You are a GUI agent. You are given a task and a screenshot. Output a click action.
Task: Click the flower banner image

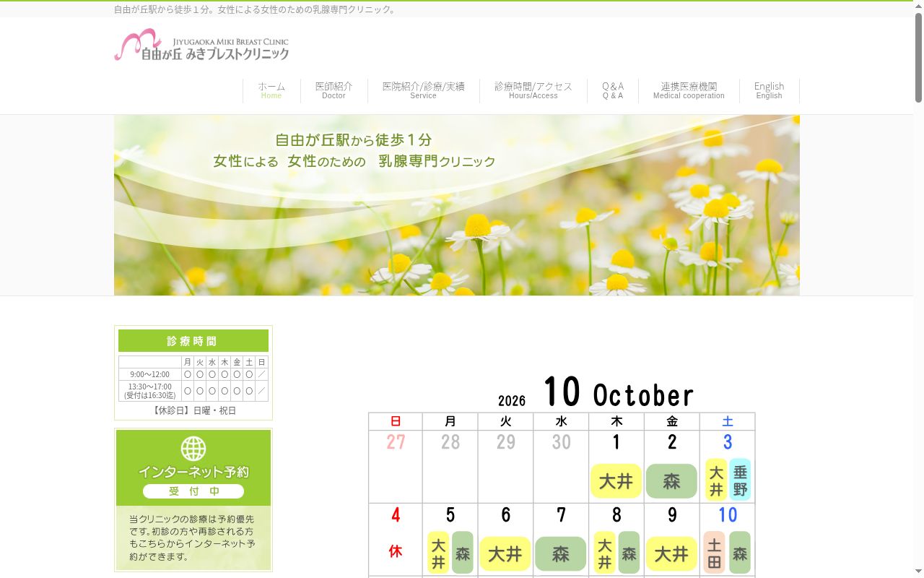pos(457,205)
